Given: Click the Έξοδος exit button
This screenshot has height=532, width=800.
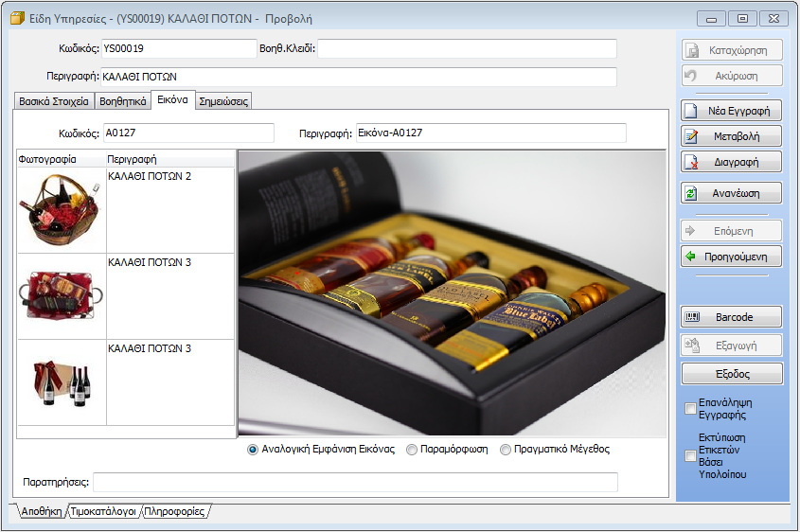Looking at the screenshot, I should [x=732, y=374].
